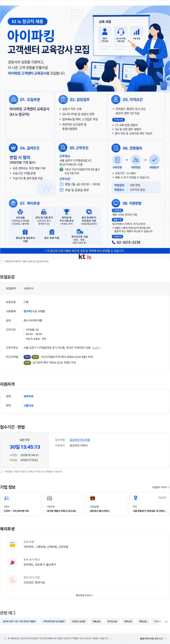Expand 복리후생 더보기
Image resolution: width=170 pixels, height=644 pixels.
click(85, 595)
